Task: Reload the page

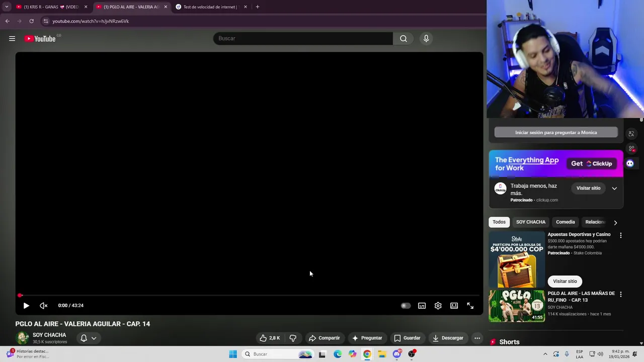Action: [31, 21]
